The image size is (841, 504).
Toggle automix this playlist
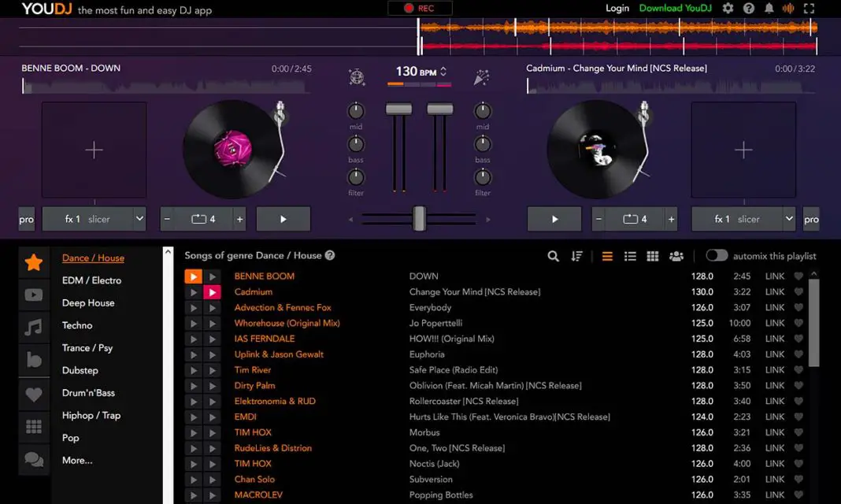point(717,255)
